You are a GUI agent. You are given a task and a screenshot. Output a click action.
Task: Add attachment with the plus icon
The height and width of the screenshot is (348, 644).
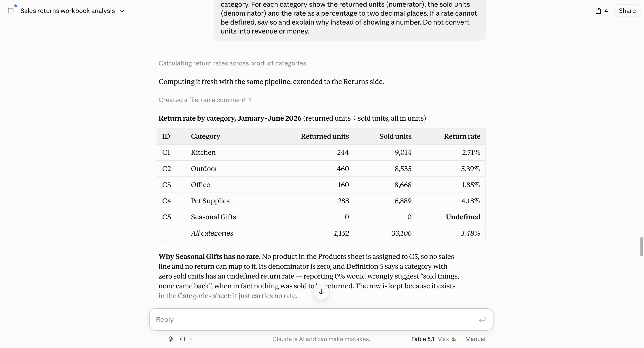(158, 339)
